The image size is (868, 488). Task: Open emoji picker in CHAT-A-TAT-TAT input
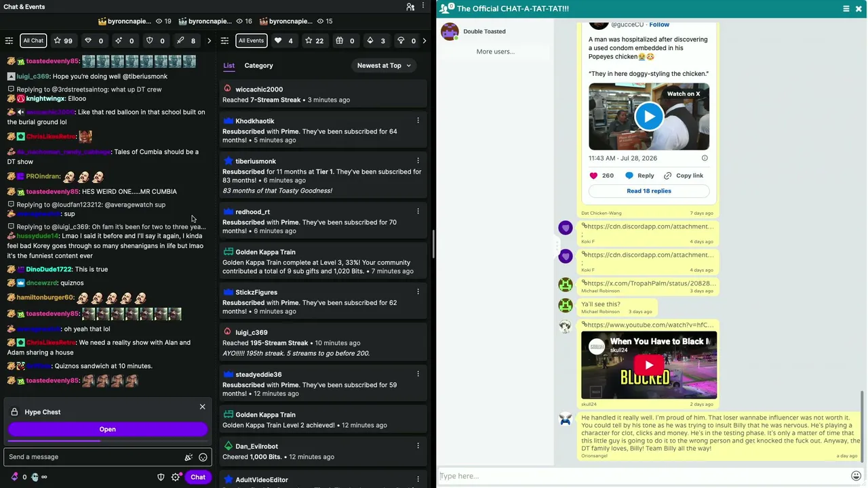[x=856, y=476]
